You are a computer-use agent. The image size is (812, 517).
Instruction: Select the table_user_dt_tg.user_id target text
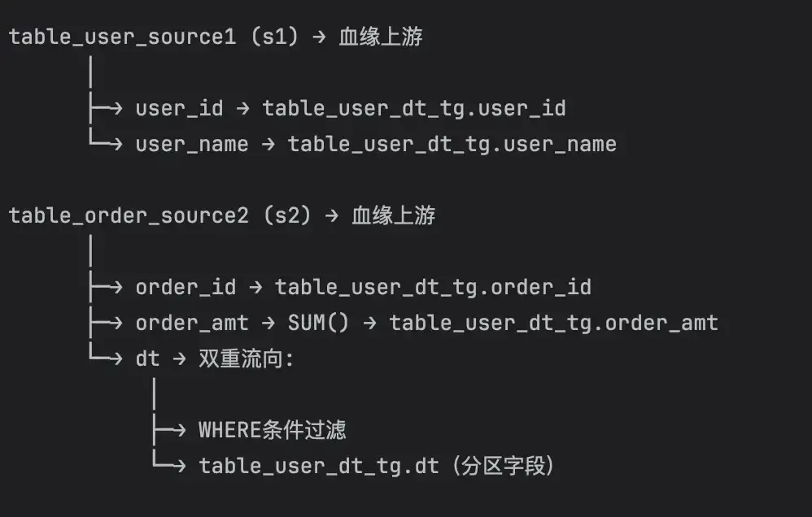coord(414,109)
